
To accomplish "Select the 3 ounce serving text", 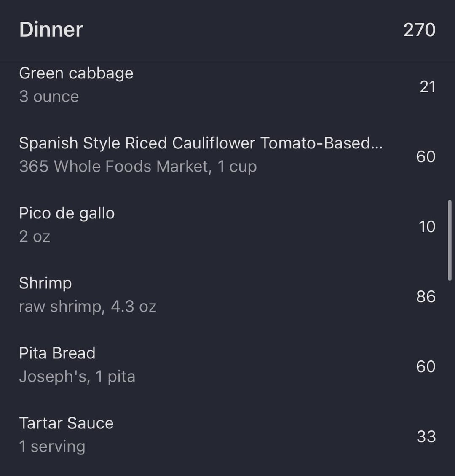I will coord(49,97).
